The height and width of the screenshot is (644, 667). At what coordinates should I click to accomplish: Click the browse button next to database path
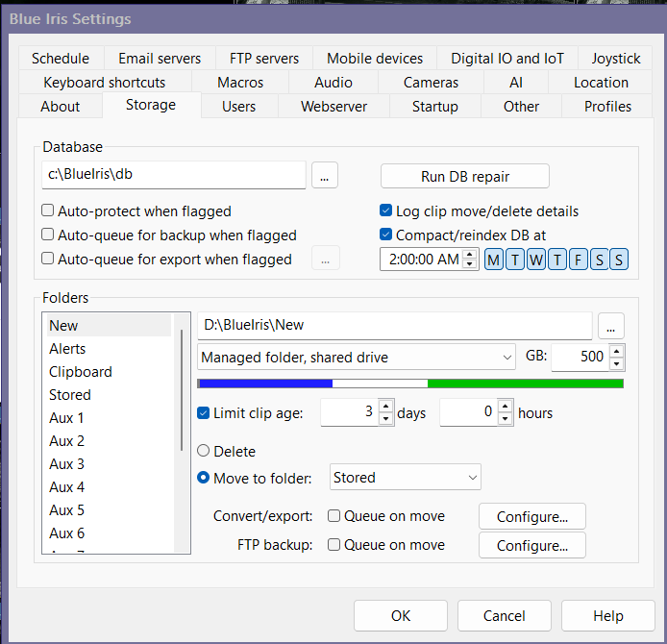[325, 176]
